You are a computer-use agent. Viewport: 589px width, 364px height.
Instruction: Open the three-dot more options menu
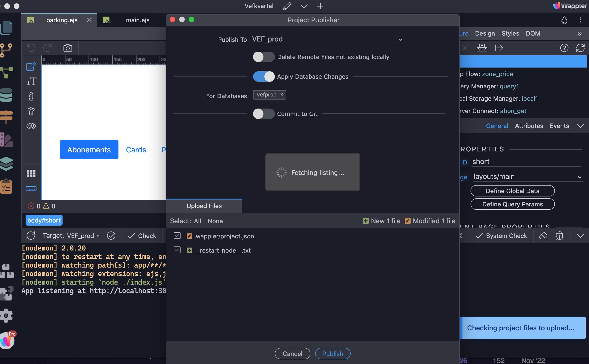(x=580, y=20)
